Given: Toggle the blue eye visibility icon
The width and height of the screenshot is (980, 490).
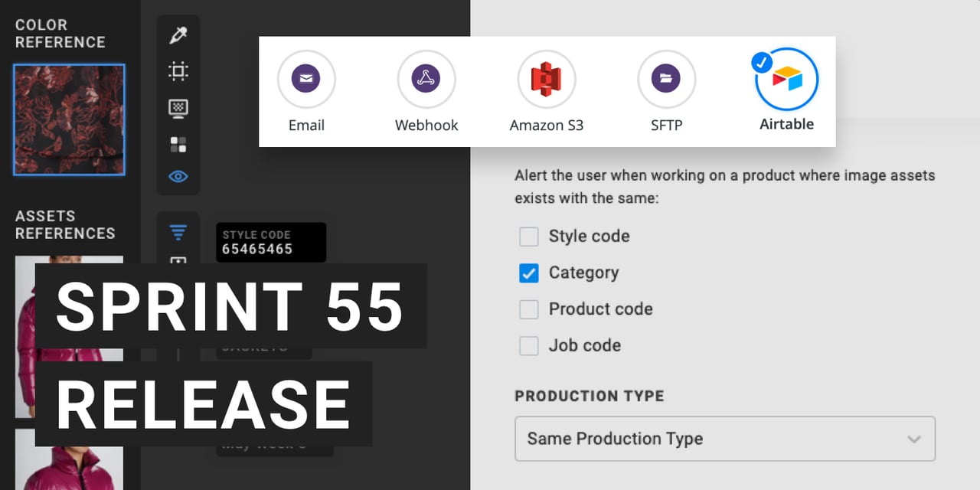Looking at the screenshot, I should pos(178,177).
